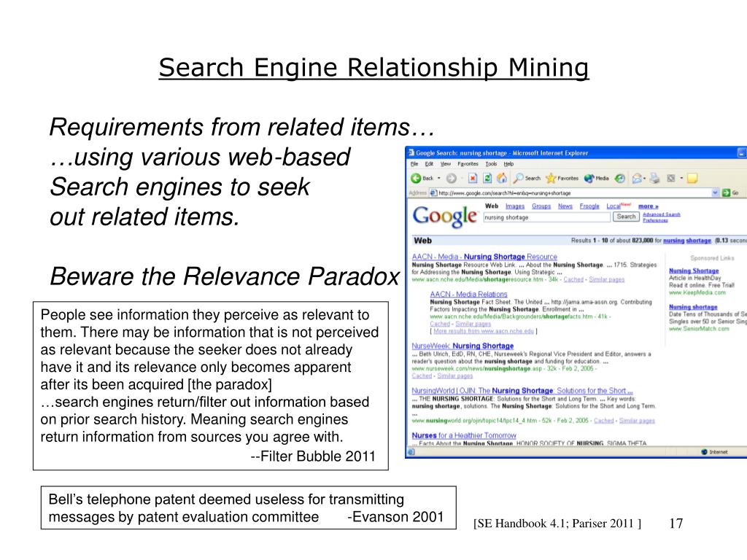Screen dimensions: 747x560
Task: Open the AACN - Media Relations result
Action: [469, 295]
